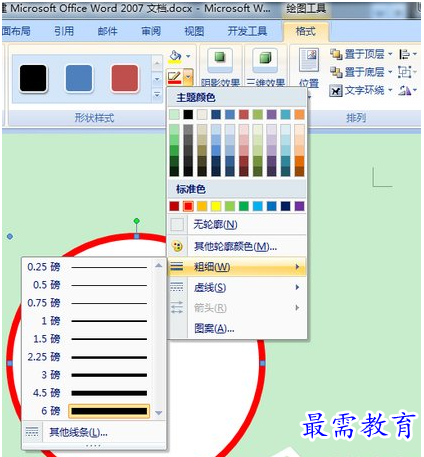Pick the yellow standard color
Viewport: 424px width, 457px height.
coord(216,206)
